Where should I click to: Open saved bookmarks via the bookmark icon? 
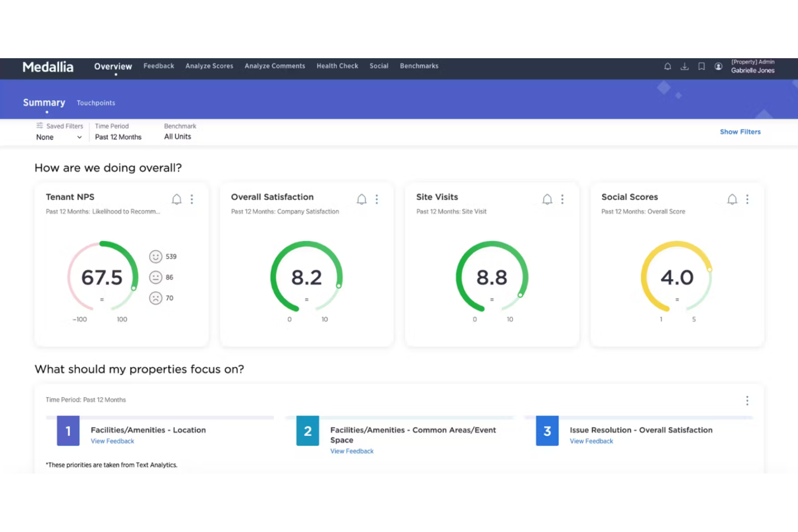tap(701, 66)
